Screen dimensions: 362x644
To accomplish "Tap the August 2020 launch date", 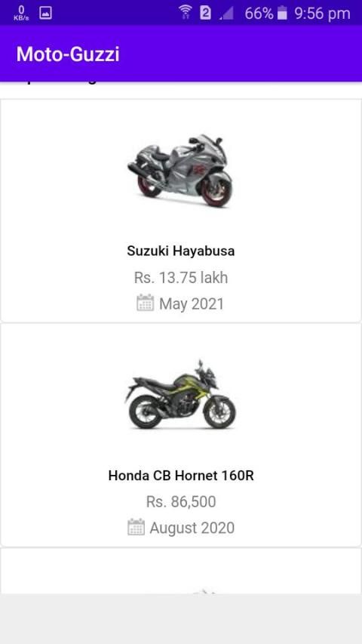I will [x=192, y=528].
